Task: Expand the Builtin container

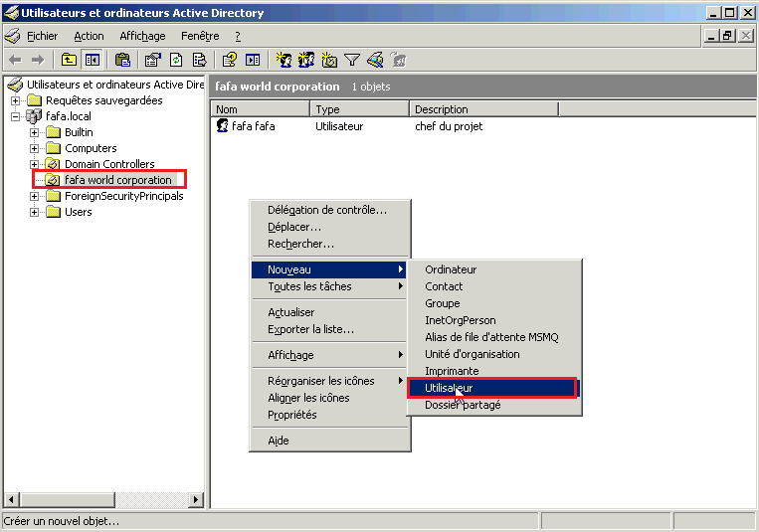Action: click(x=35, y=132)
